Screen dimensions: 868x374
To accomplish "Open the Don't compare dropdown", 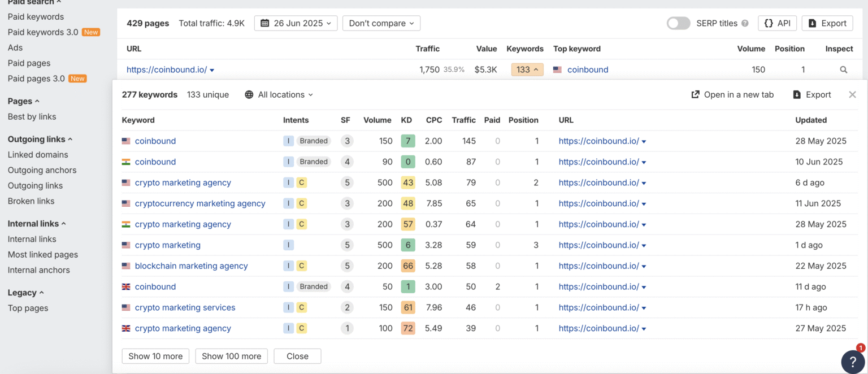I will click(381, 23).
